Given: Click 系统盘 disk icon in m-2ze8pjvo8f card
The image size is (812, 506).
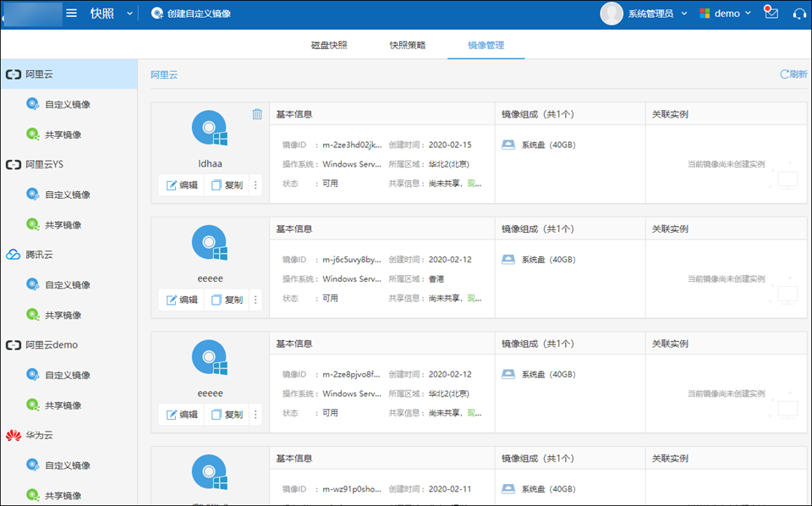Looking at the screenshot, I should point(508,375).
